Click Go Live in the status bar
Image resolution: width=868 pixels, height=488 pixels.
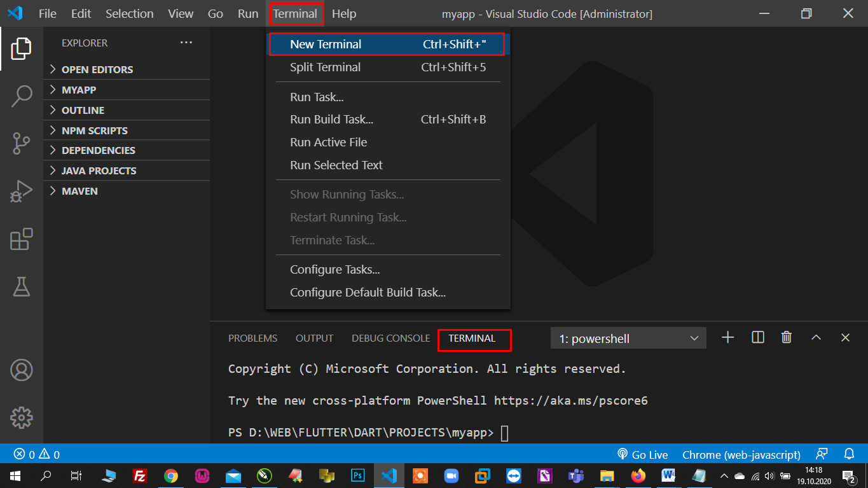tap(642, 454)
